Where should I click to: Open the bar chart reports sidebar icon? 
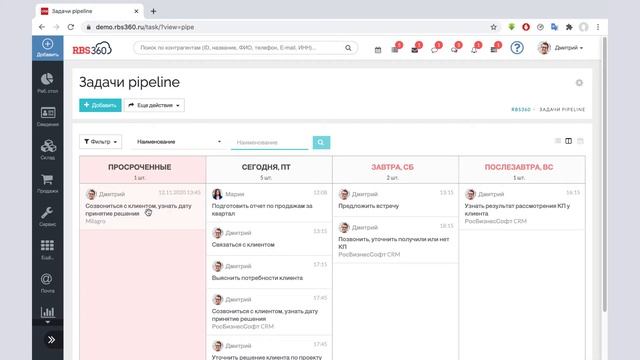[x=47, y=312]
